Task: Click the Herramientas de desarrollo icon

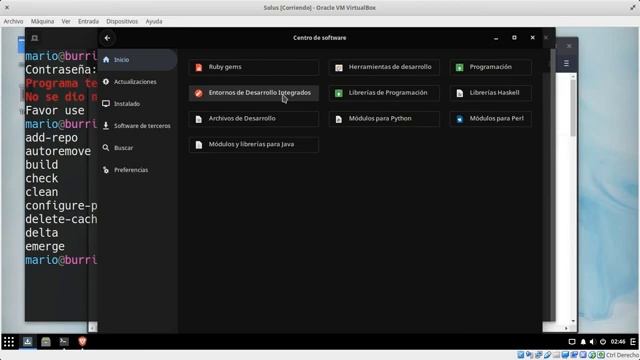Action: click(339, 67)
